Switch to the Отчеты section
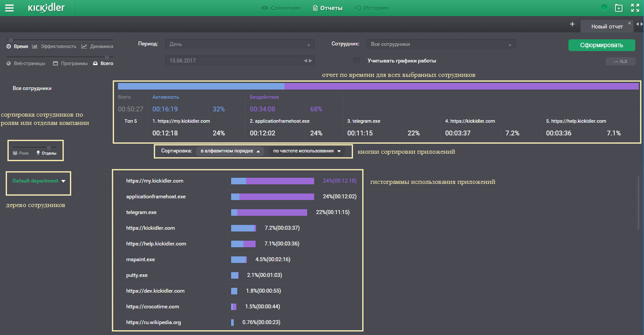644x335 pixels. pyautogui.click(x=328, y=8)
